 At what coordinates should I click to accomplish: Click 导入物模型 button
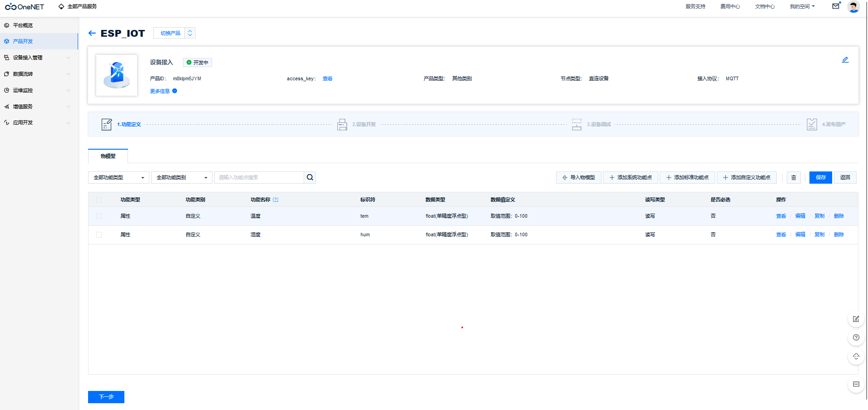(x=579, y=177)
